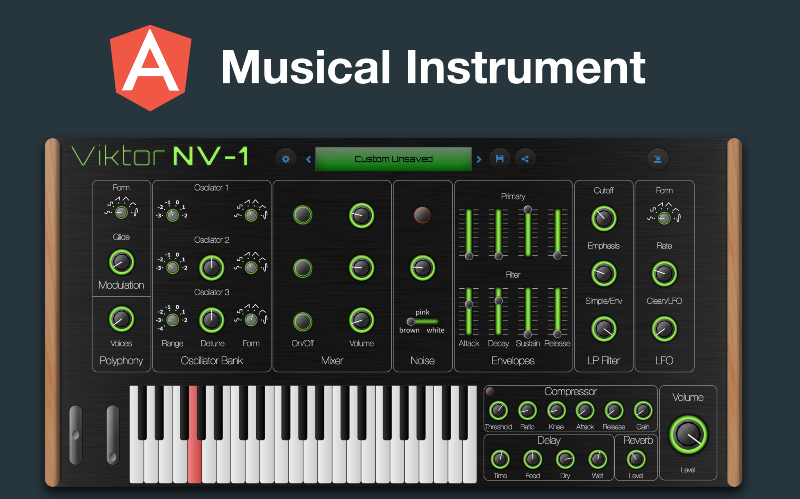
Task: Click the modulation wheel beside the keyboard
Action: coord(113,435)
